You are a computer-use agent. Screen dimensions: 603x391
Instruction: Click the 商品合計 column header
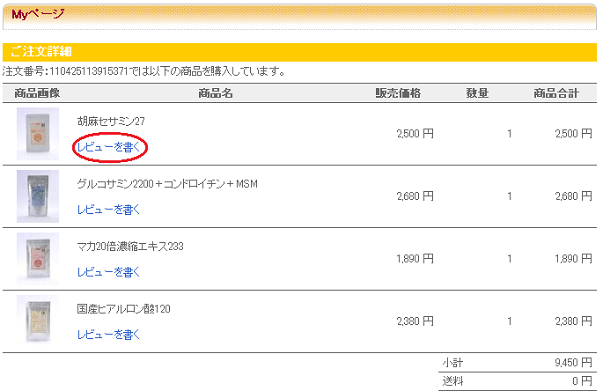(x=556, y=93)
